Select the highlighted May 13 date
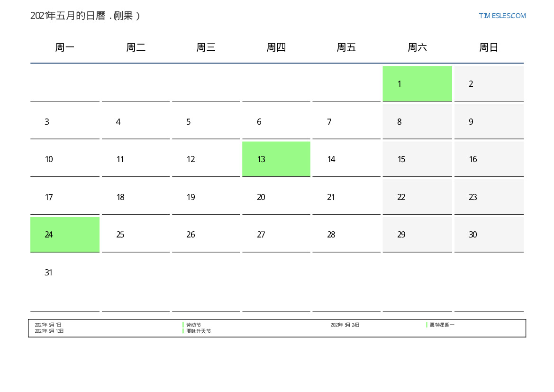 tap(276, 159)
